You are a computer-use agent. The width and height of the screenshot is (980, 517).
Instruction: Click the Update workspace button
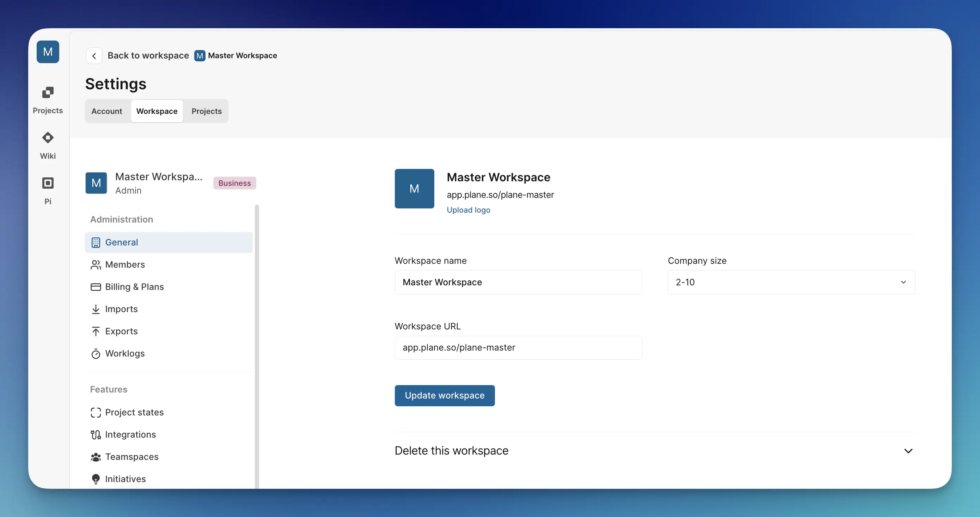(x=444, y=396)
